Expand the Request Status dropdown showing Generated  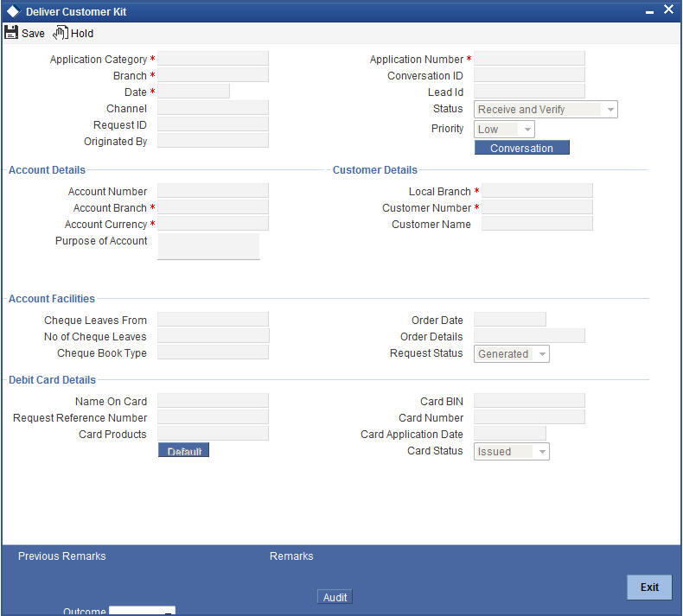point(511,354)
